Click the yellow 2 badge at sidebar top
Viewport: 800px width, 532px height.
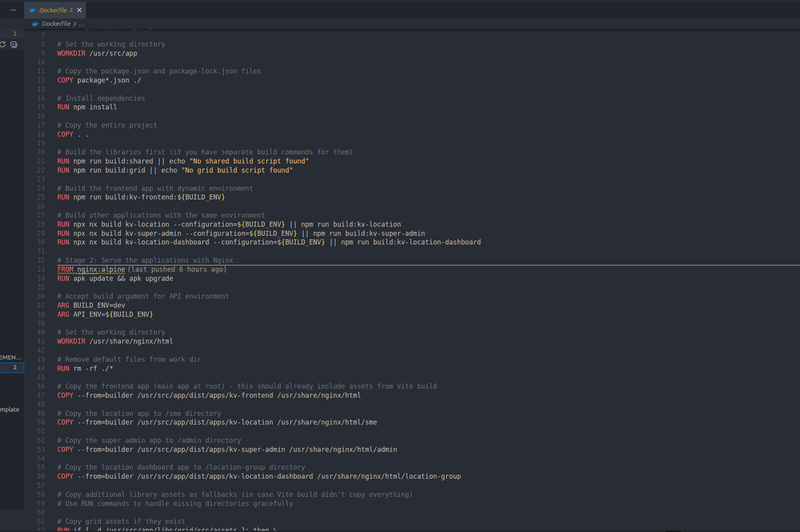coord(15,34)
